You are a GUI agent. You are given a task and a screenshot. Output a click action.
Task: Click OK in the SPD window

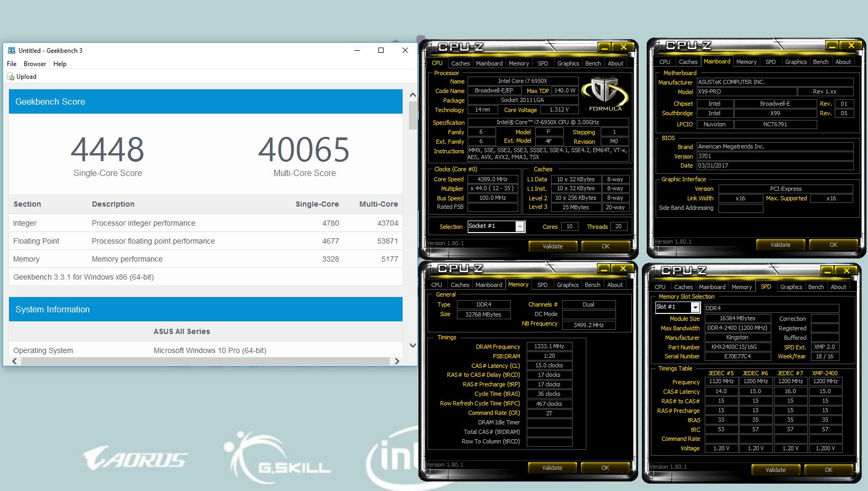pos(828,470)
